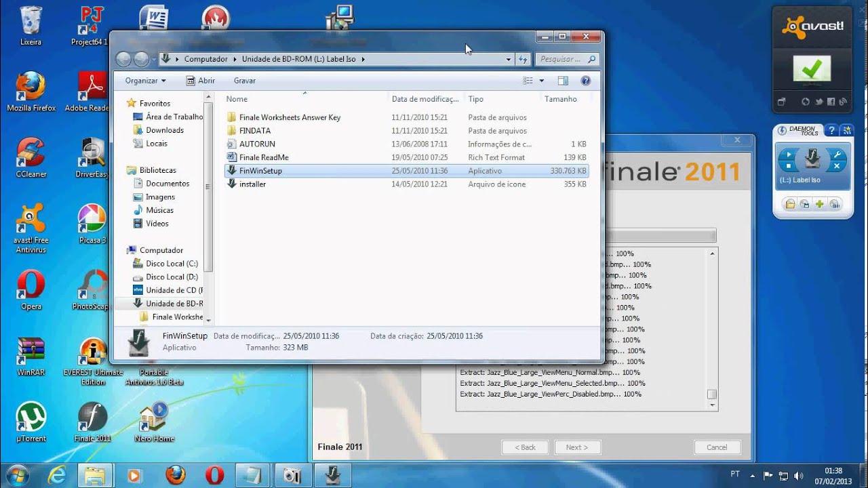Open the Mozilla Firefox desktop shortcut
868x488 pixels.
31,92
